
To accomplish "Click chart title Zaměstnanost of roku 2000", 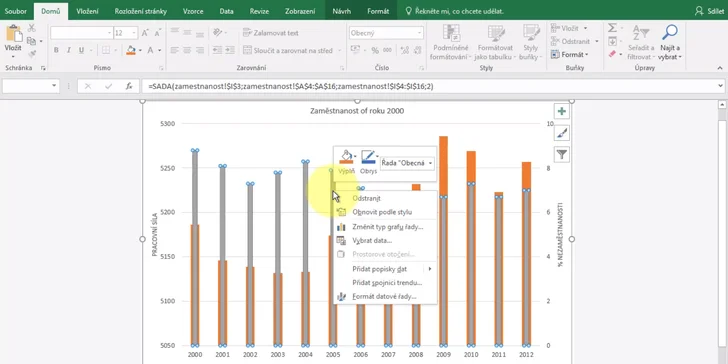I will coord(357,111).
